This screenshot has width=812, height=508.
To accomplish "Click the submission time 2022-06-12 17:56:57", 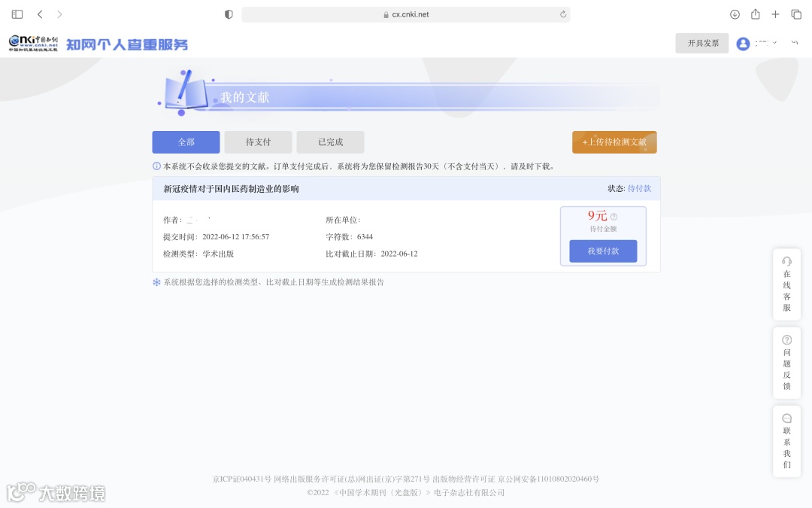I will point(235,237).
